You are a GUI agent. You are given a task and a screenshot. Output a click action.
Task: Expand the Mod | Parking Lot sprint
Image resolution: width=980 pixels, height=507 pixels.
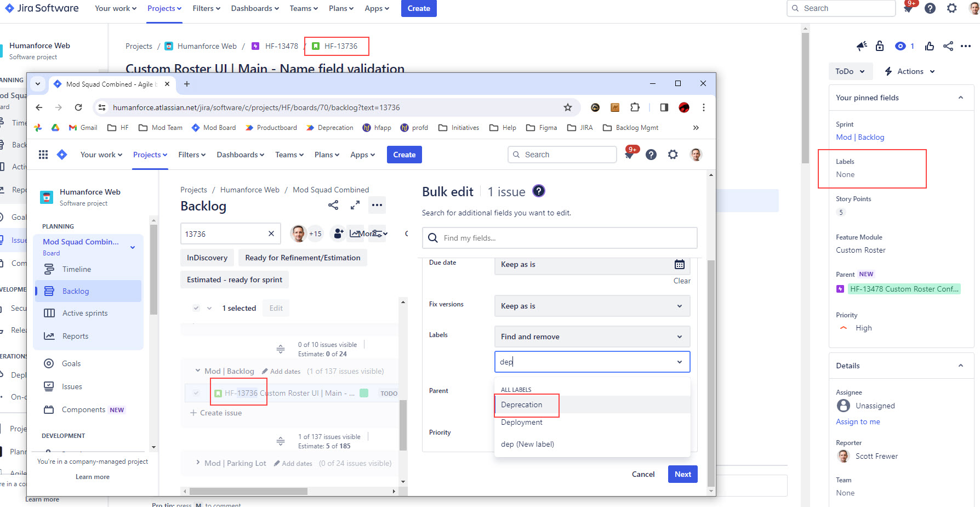click(x=198, y=463)
